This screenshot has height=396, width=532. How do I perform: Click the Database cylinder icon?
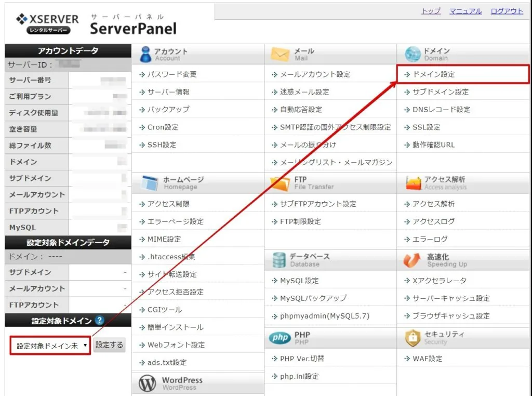[x=279, y=260]
